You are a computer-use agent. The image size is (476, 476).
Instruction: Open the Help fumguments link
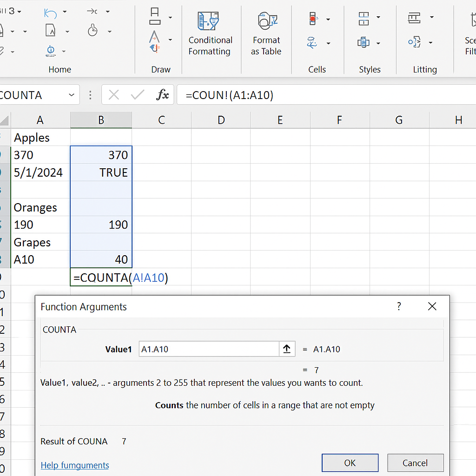[x=75, y=465]
